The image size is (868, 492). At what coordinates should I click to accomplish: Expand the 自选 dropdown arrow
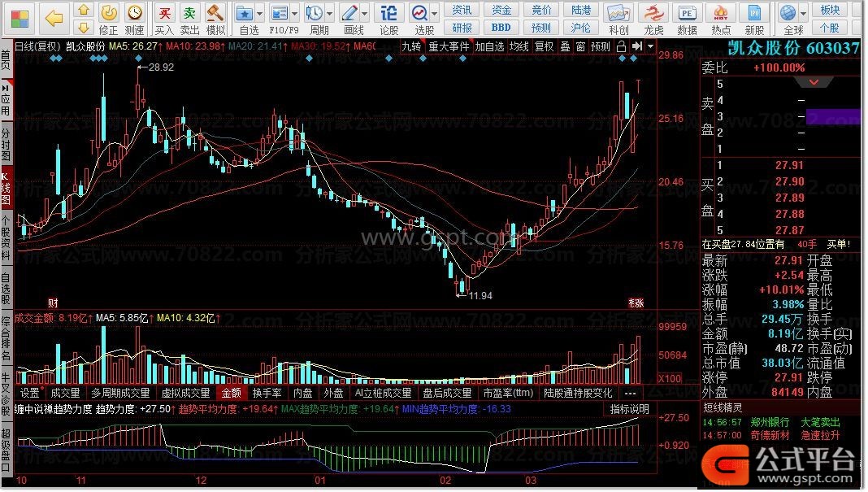click(260, 13)
